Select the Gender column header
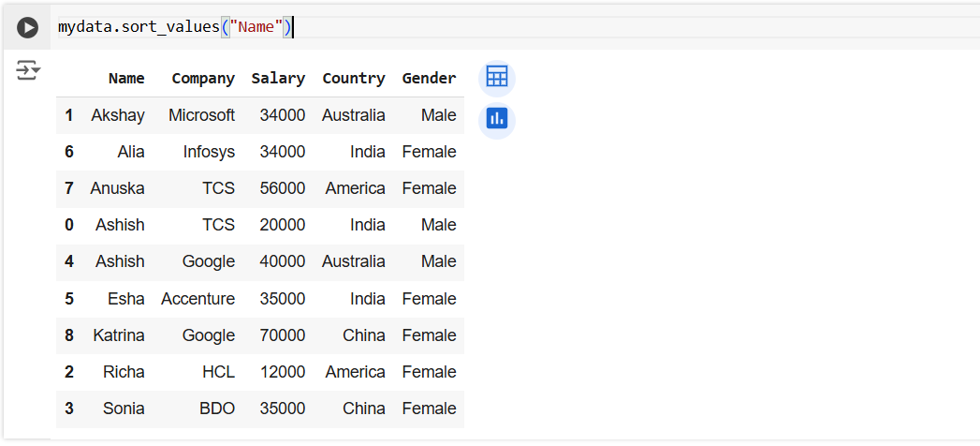Image resolution: width=980 pixels, height=446 pixels. point(430,79)
